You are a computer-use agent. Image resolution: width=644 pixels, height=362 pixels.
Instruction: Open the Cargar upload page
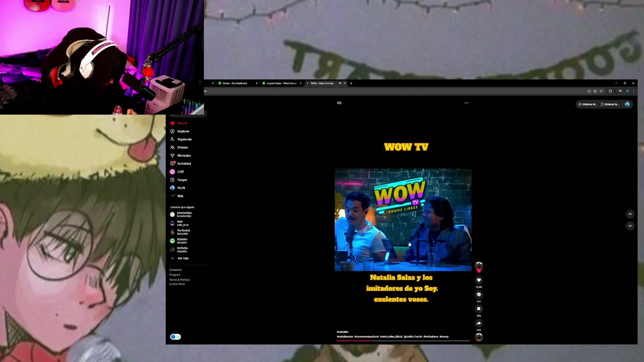[x=179, y=179]
